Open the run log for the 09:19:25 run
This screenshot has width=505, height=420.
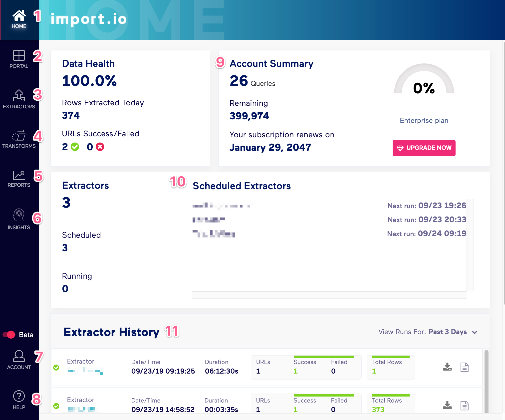pyautogui.click(x=465, y=367)
